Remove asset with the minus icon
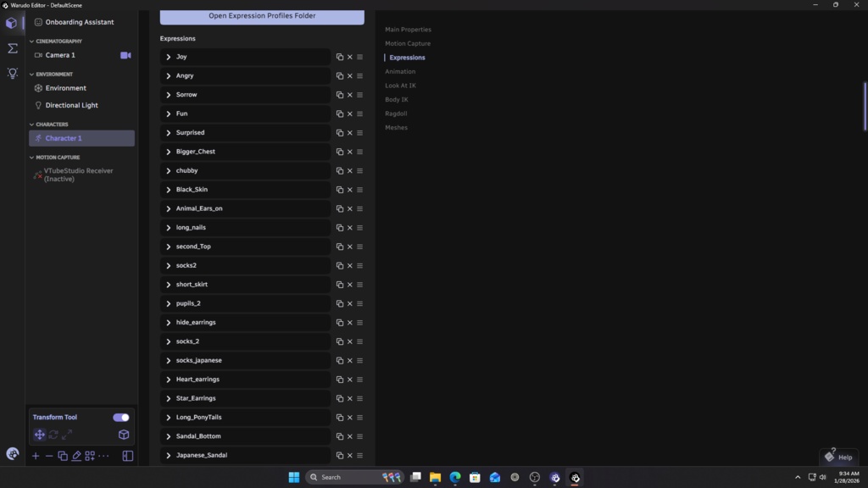868x488 pixels. (48, 456)
